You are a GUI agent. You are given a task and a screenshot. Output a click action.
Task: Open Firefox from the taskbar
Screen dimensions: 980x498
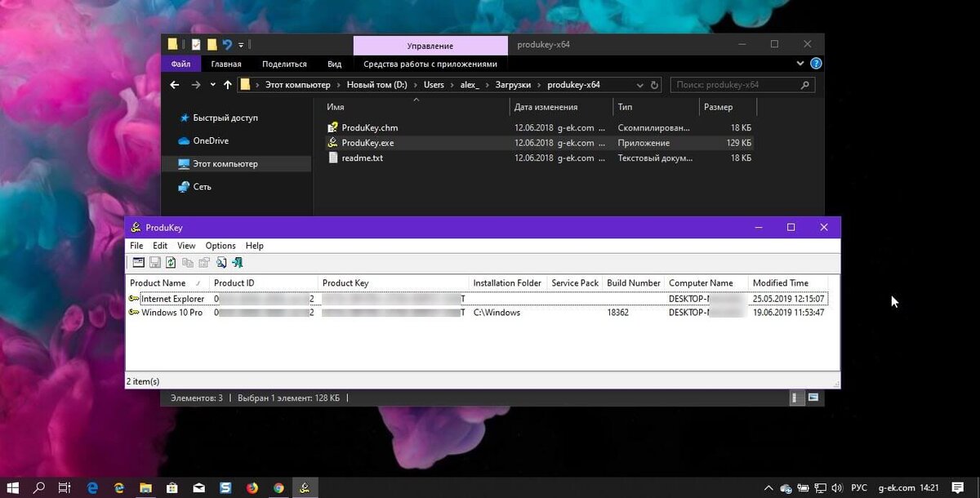[252, 487]
